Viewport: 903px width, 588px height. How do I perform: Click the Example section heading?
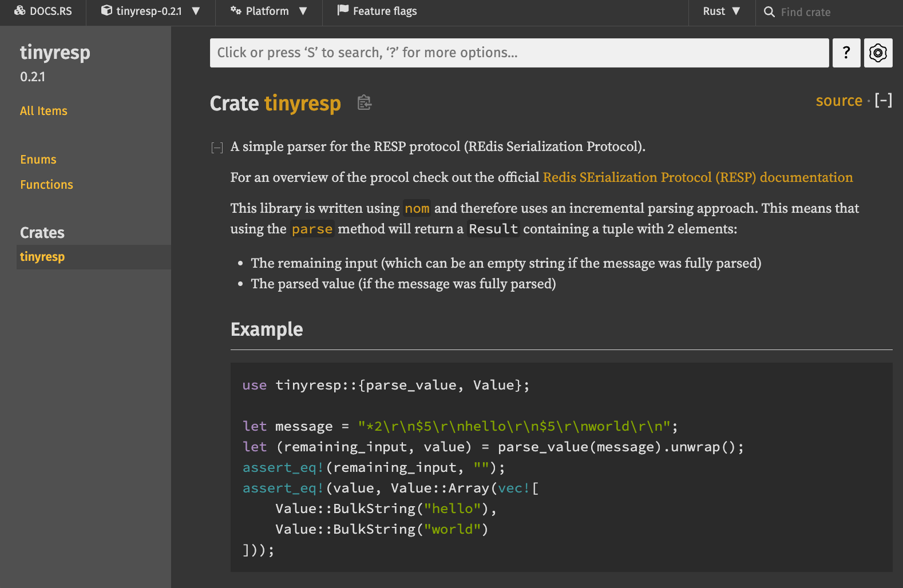pos(267,329)
